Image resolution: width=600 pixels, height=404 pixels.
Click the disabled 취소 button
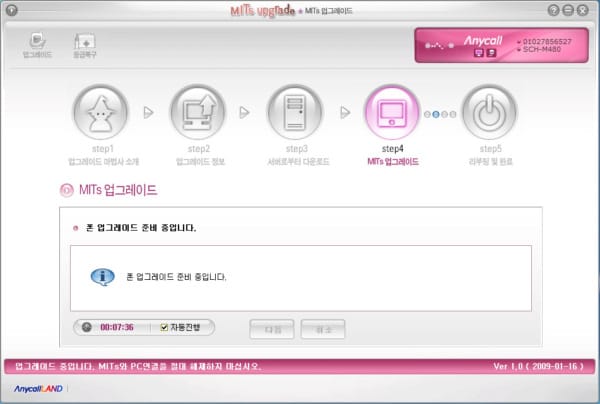[323, 329]
